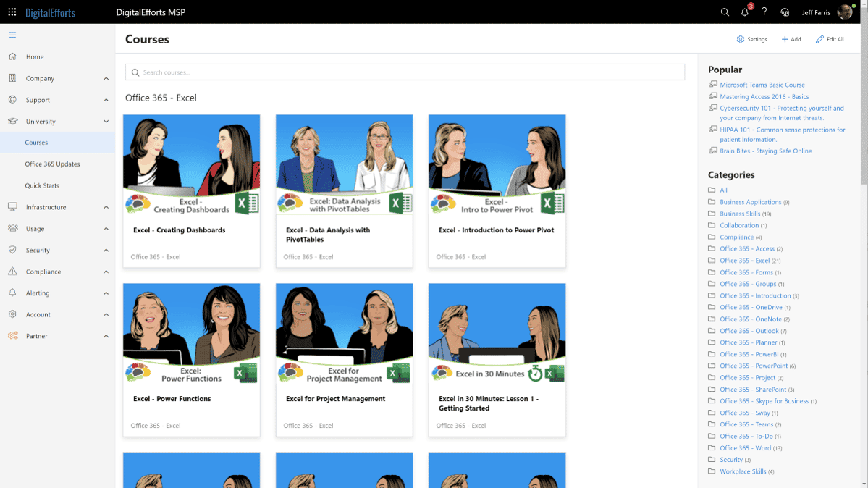The height and width of the screenshot is (488, 868).
Task: Collapse the University section chevron
Action: coord(106,122)
